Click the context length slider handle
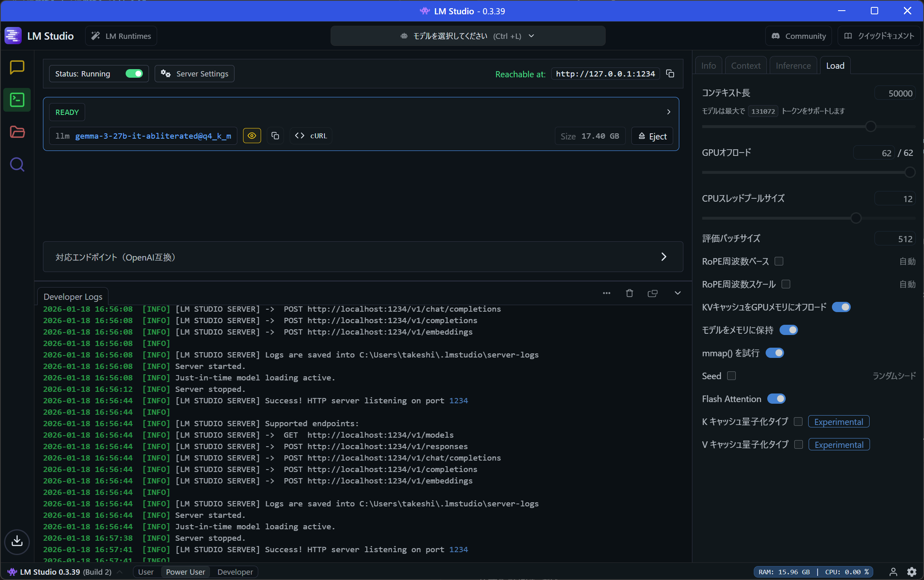Image resolution: width=924 pixels, height=580 pixels. (870, 126)
